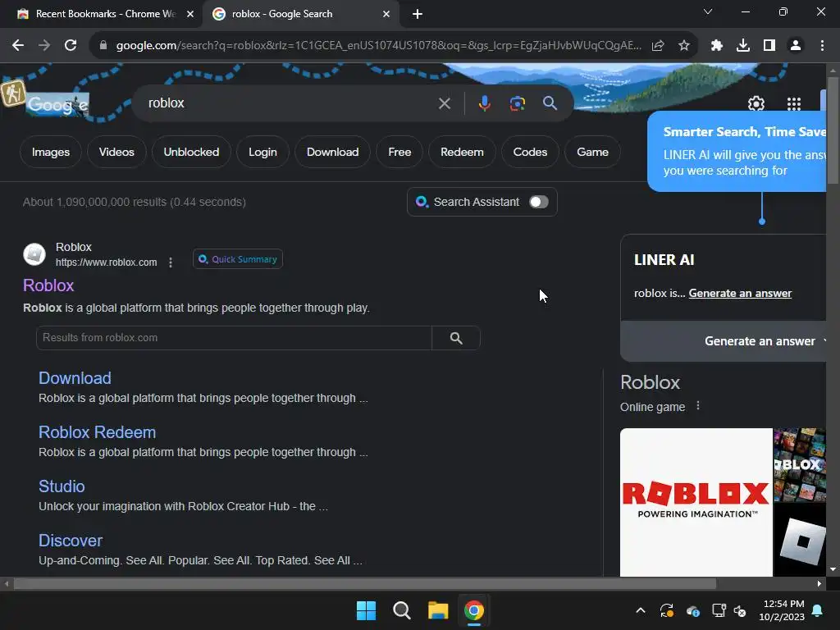
Task: Close the Recent Bookmarks tab
Action: click(190, 14)
